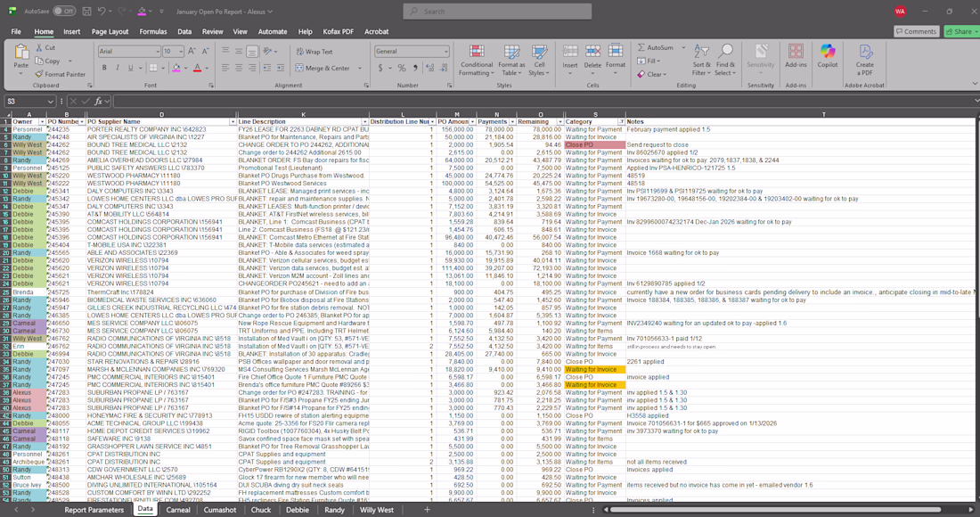This screenshot has height=517, width=980.
Task: Open Sort & Filter
Action: coord(701,60)
